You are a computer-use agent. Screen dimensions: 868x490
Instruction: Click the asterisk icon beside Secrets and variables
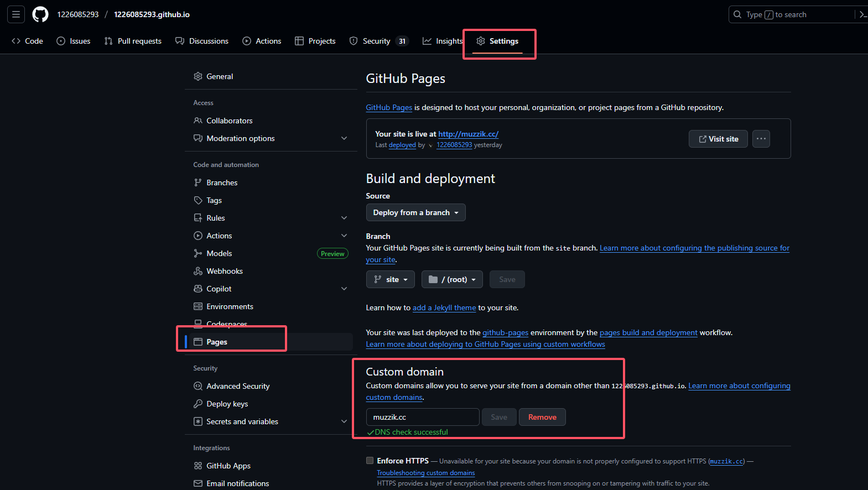198,421
